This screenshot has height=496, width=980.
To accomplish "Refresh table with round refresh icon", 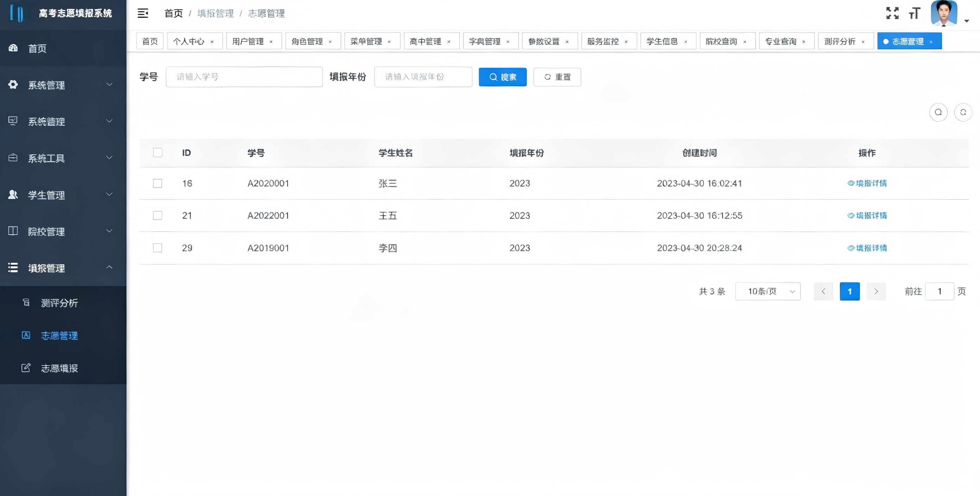I will (x=963, y=112).
